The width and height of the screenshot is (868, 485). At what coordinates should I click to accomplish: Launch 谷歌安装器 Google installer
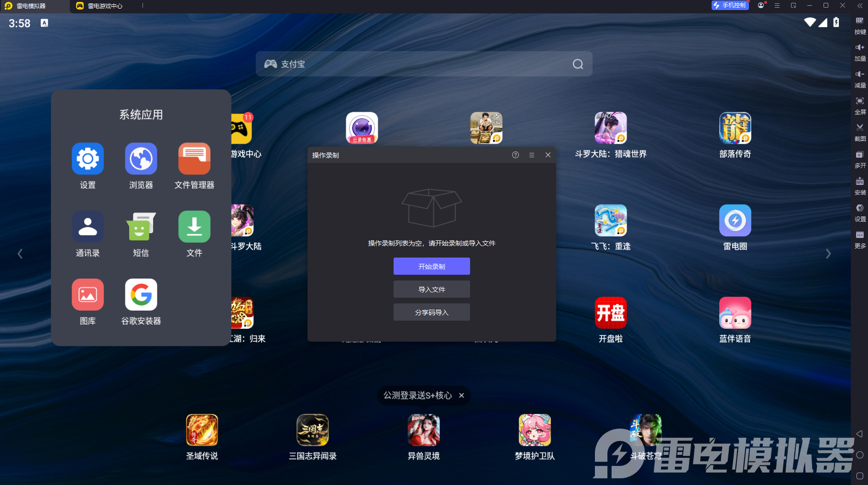click(x=141, y=295)
